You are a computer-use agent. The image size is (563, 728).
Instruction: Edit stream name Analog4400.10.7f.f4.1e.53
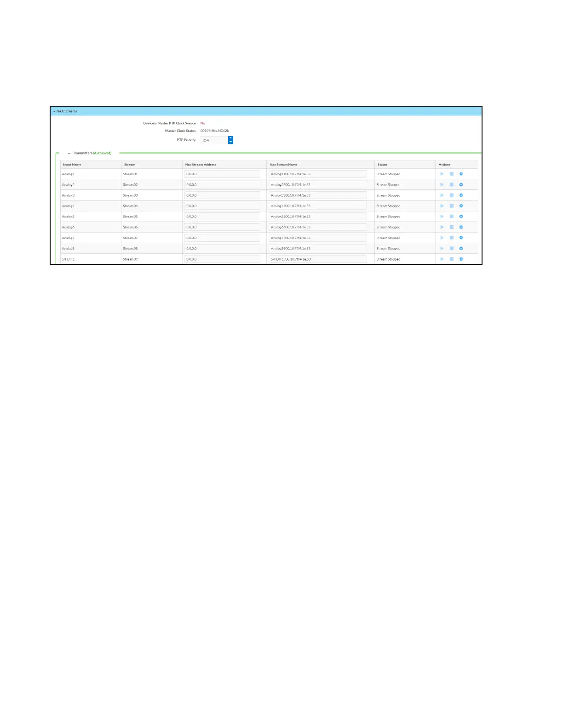point(318,206)
